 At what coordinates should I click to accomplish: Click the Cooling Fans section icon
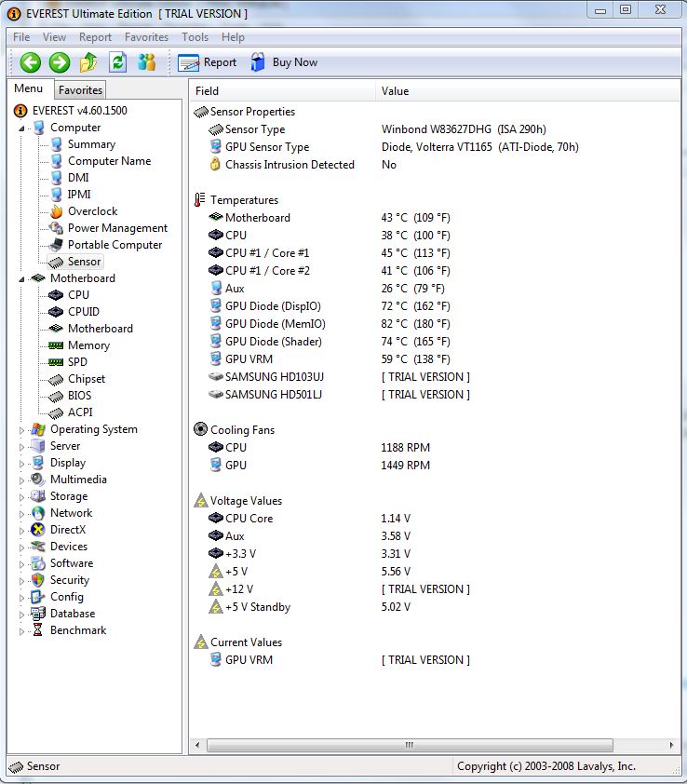[200, 429]
